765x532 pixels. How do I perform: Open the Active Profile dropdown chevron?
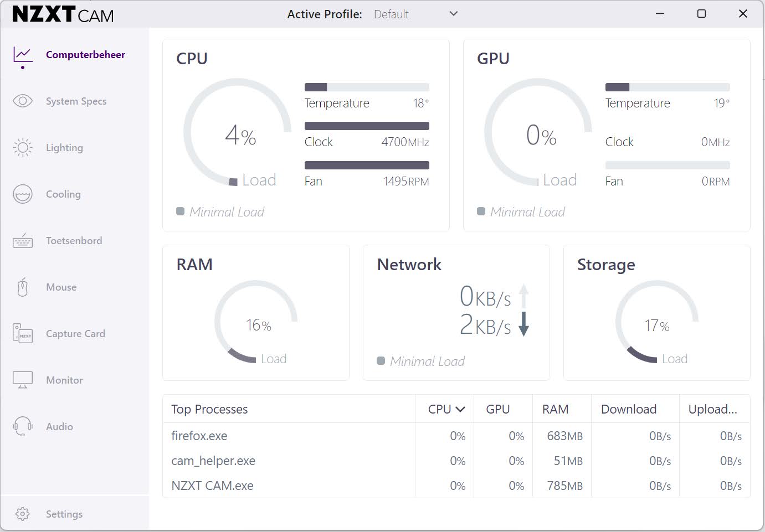(453, 14)
